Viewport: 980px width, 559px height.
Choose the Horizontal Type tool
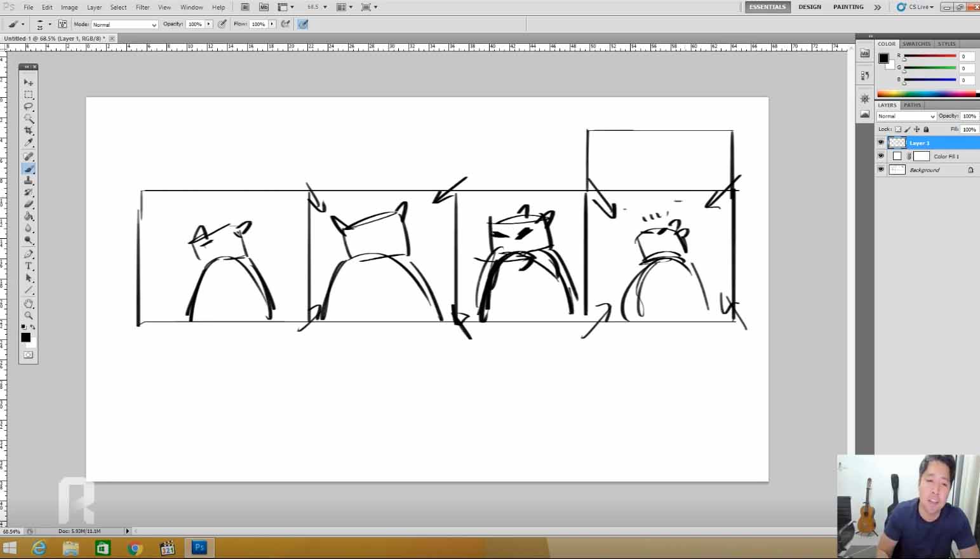(x=29, y=266)
